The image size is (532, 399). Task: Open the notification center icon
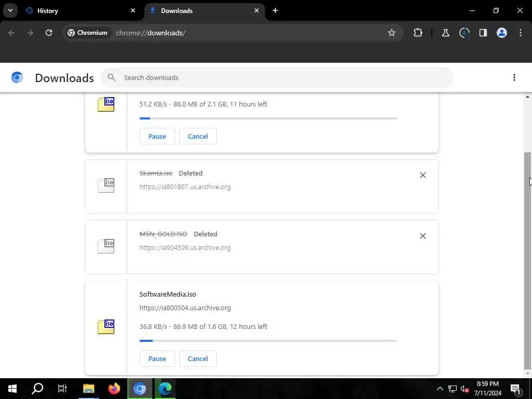(x=515, y=389)
